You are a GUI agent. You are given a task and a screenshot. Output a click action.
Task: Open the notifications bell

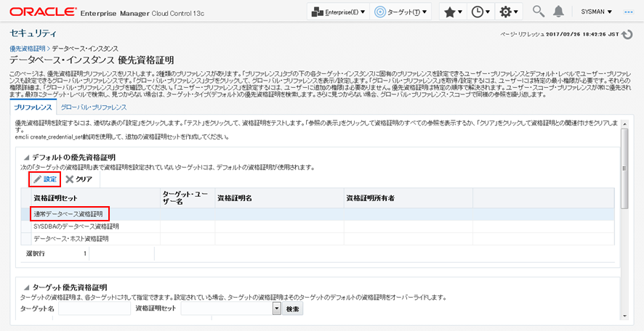(558, 12)
